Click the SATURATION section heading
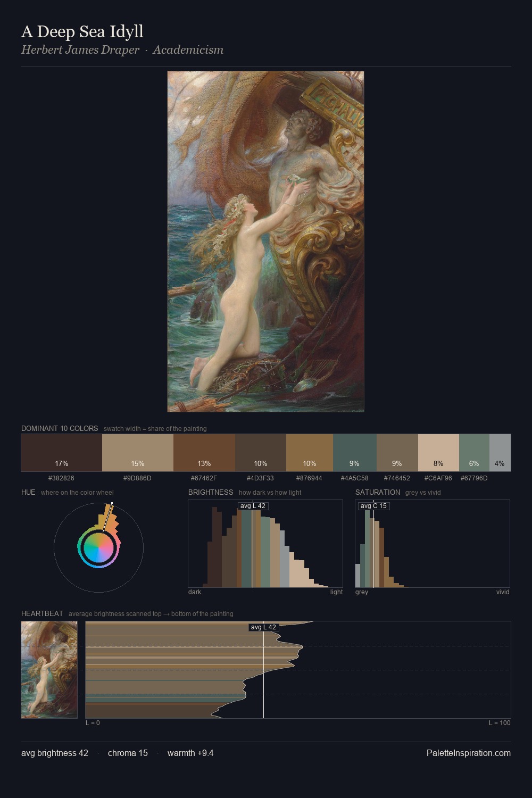The height and width of the screenshot is (798, 532). tap(378, 492)
